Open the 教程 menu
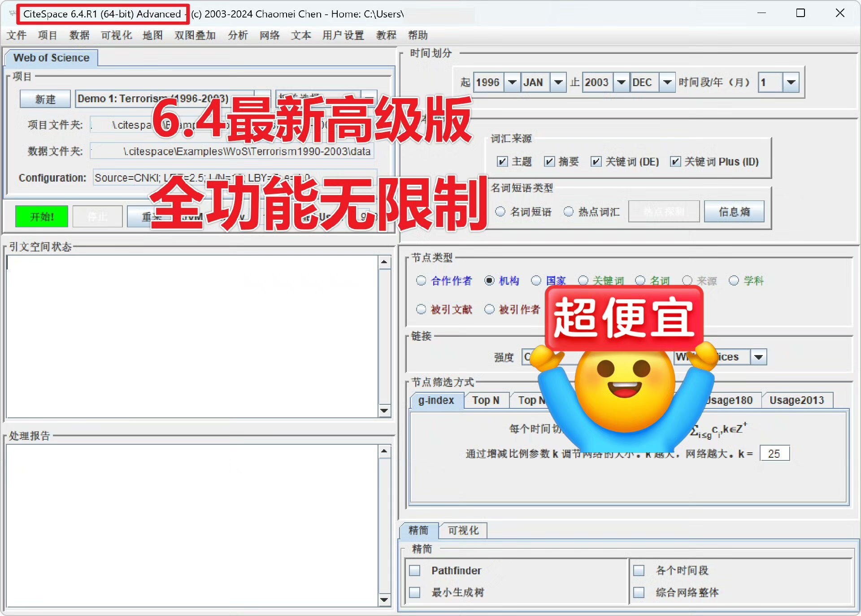Screen dimensions: 861x616 (x=386, y=35)
